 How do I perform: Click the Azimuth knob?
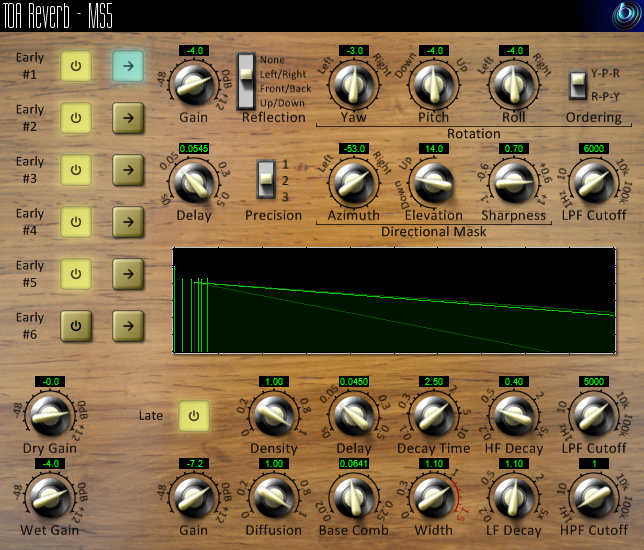click(354, 183)
